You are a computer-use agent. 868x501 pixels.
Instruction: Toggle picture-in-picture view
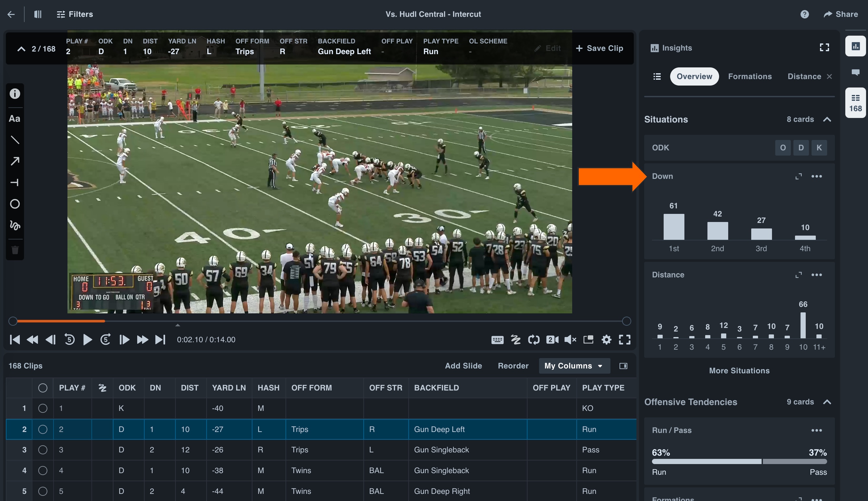click(588, 340)
